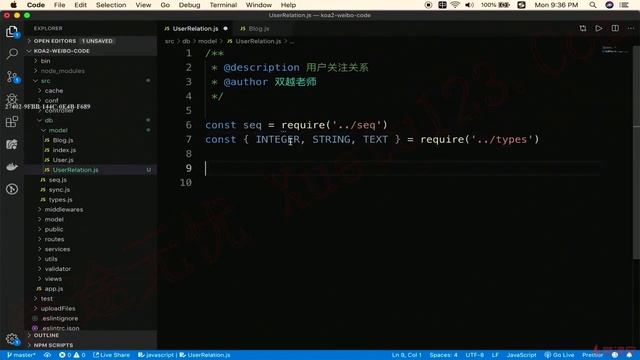Collapse the db folder
The width and height of the screenshot is (640, 360).
click(x=91, y=120)
